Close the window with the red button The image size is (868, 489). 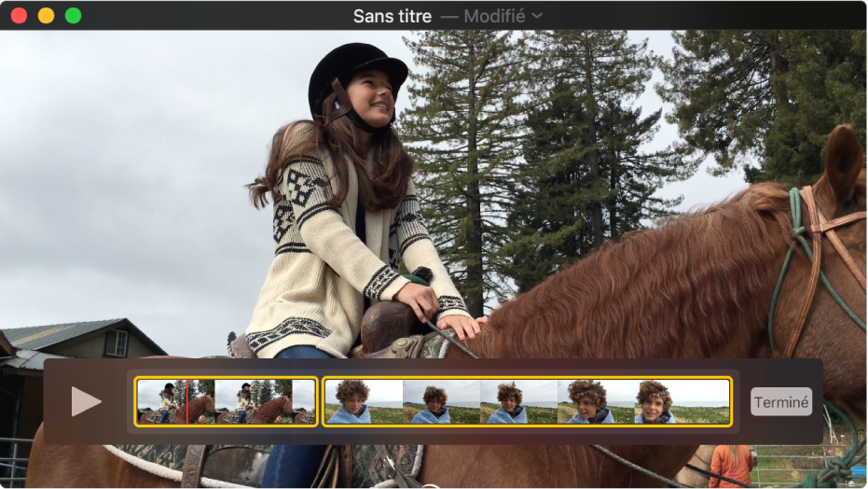[19, 16]
